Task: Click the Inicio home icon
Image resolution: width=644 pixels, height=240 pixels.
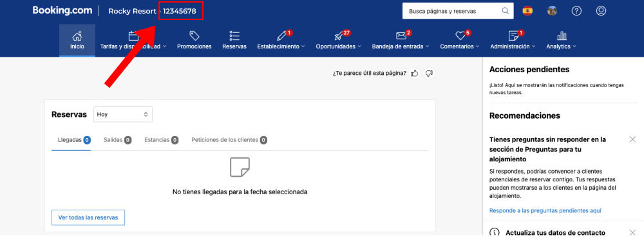Action: point(77,36)
